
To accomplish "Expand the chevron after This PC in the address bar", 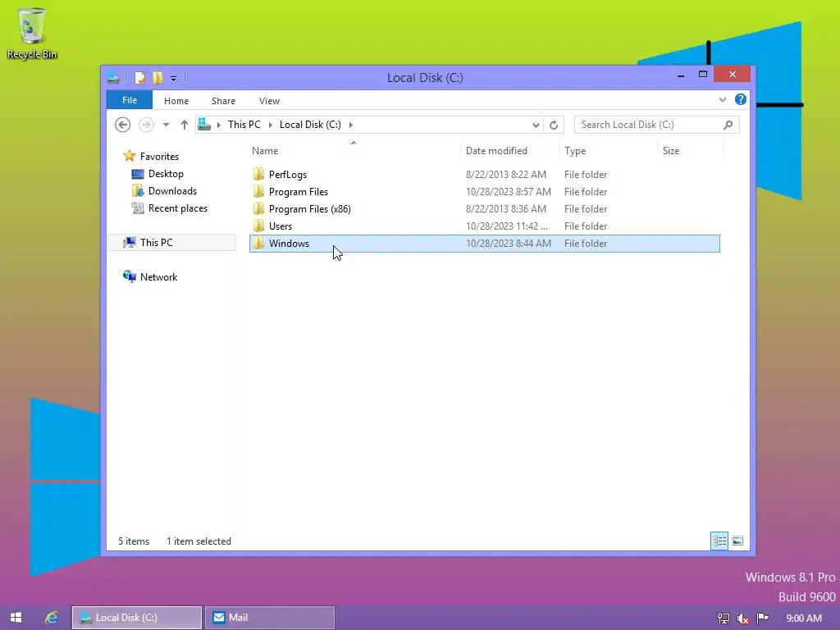I will click(271, 125).
